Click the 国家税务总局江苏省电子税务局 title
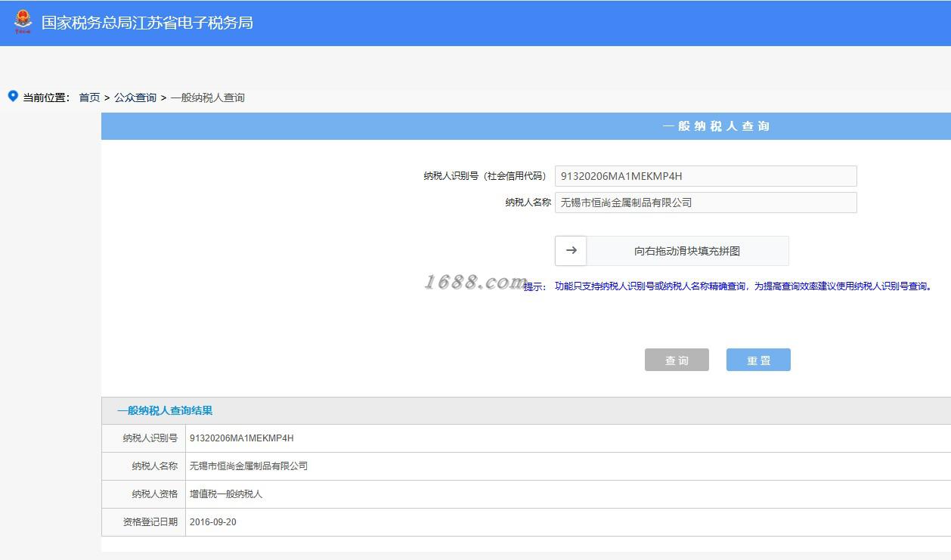The height and width of the screenshot is (560, 951). coord(147,23)
